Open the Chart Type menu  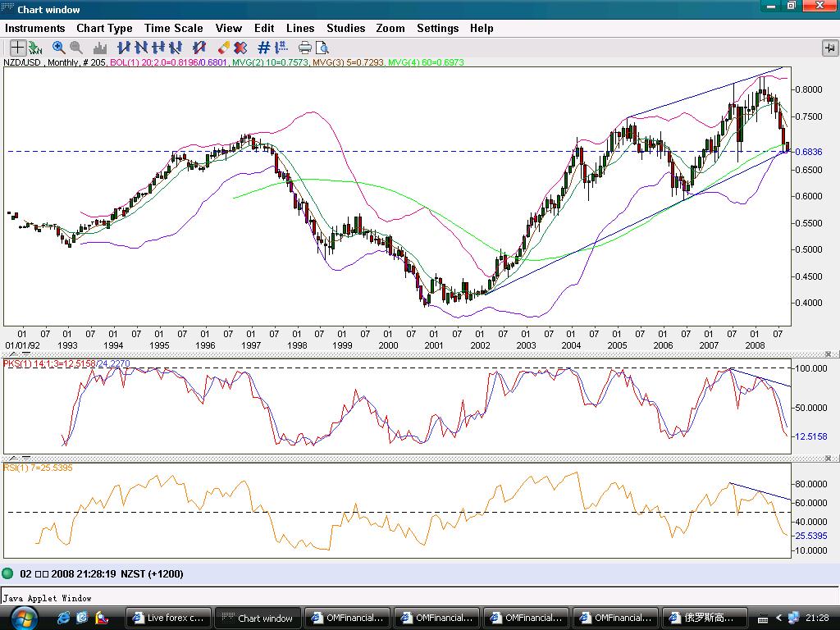click(x=104, y=28)
